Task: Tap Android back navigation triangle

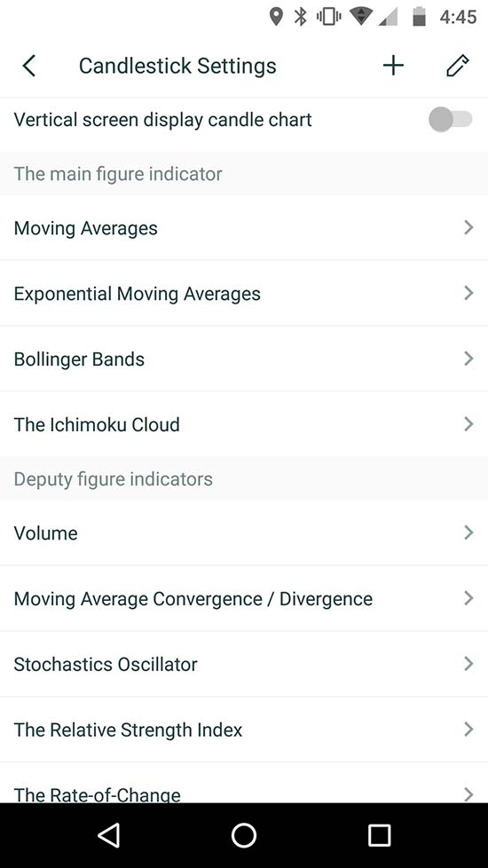Action: coord(109,835)
